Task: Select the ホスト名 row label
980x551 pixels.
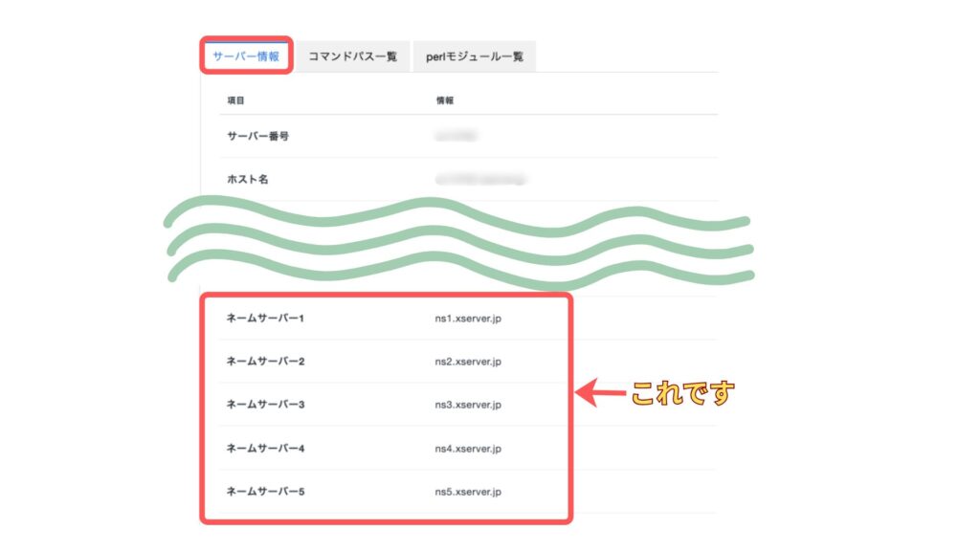Action: [x=246, y=179]
